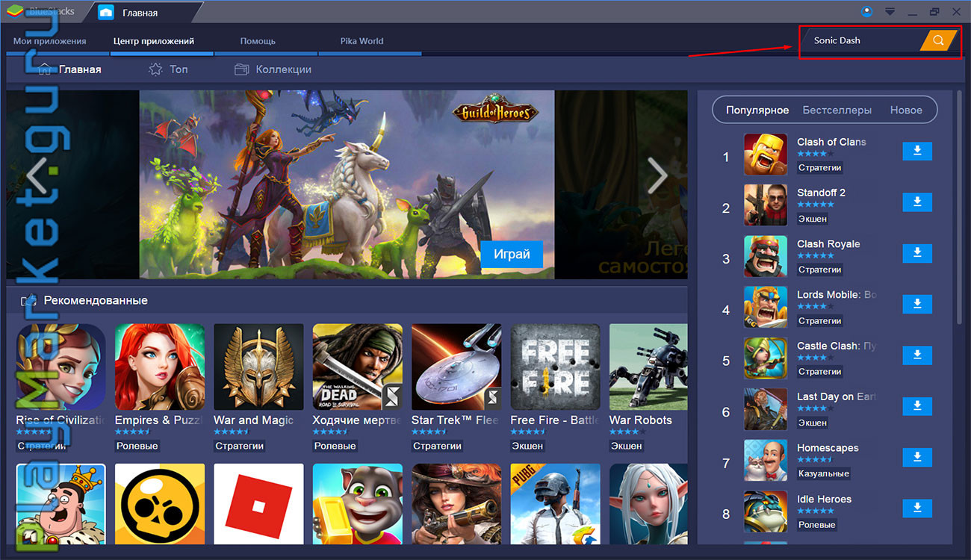Open the Free Fire recommended app
The width and height of the screenshot is (971, 560).
[555, 367]
